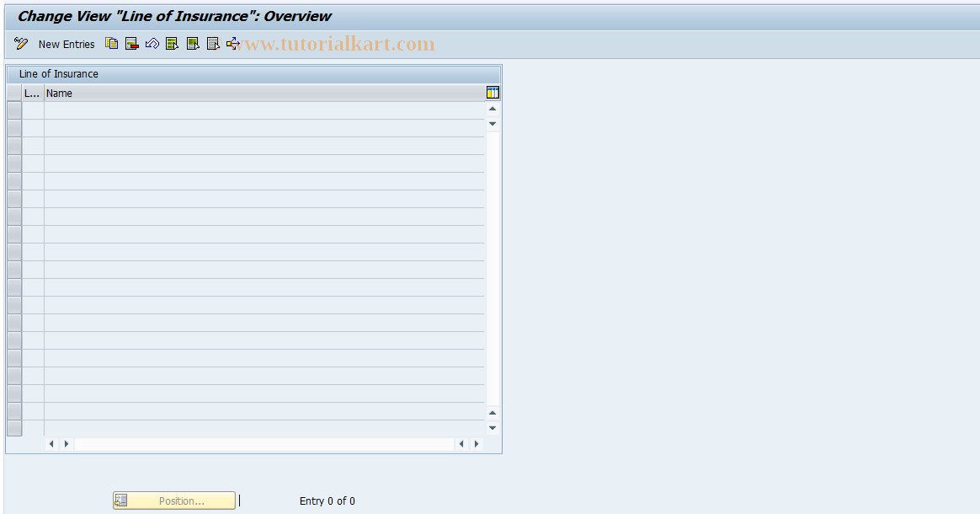Click the Entry 0 of 0 status text
Screen dimensions: 980x514
tap(327, 501)
